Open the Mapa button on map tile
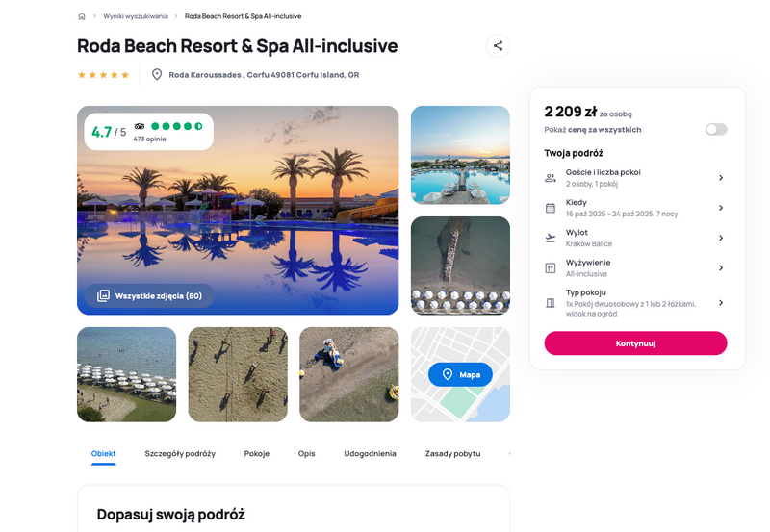770x532 pixels. point(460,374)
